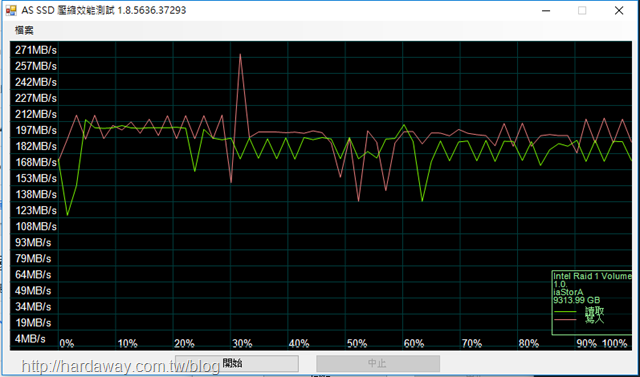Click the pink 寫入 write legend line
This screenshot has width=640, height=377.
click(x=565, y=320)
